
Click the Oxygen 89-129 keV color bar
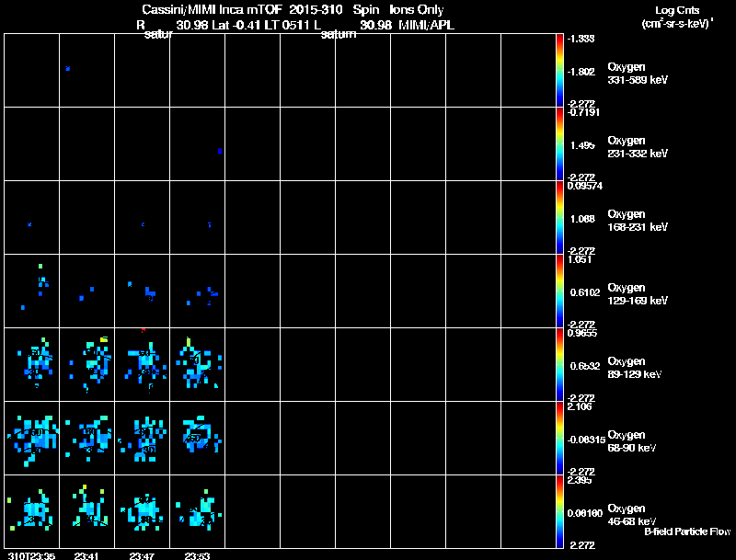pos(559,364)
